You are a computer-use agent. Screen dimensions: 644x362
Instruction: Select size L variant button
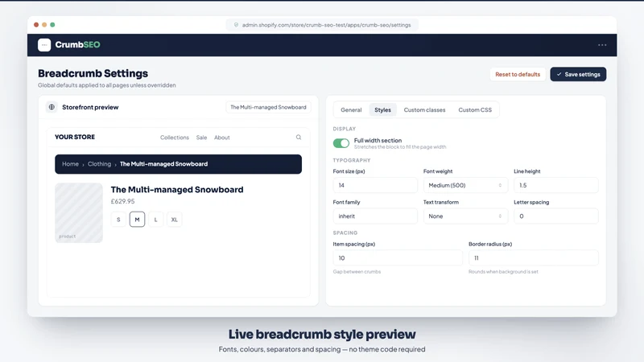tap(155, 220)
